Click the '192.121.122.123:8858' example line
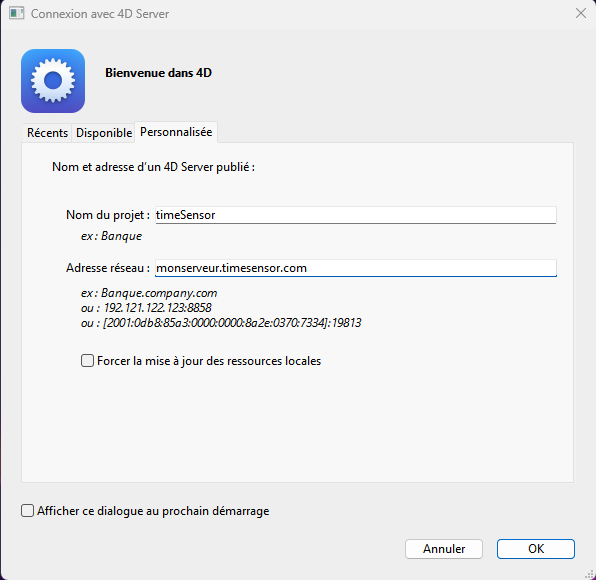The width and height of the screenshot is (596, 580). click(146, 308)
